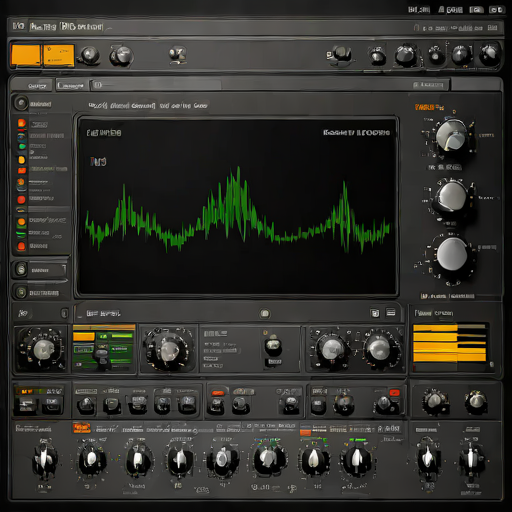Click the orange toolbar button with dark markings
The image size is (512, 512).
(59, 55)
